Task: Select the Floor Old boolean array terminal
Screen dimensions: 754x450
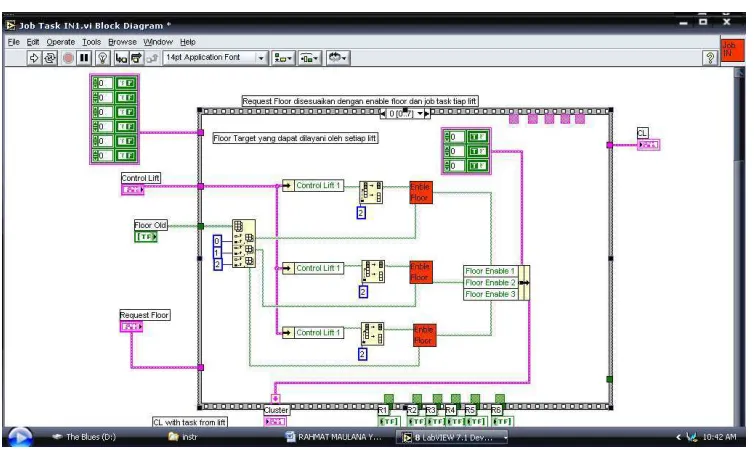Action: (x=146, y=237)
